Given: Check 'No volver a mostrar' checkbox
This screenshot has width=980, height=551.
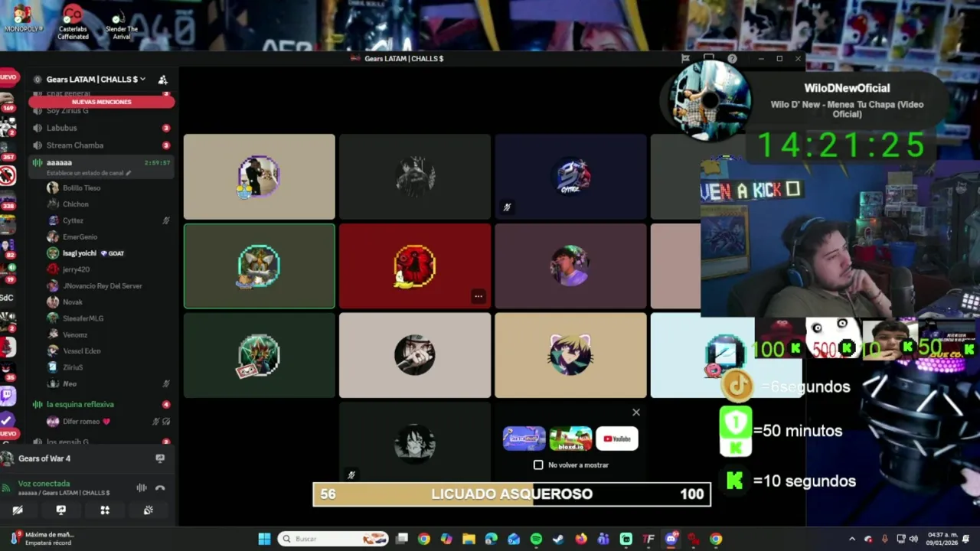Looking at the screenshot, I should 538,465.
